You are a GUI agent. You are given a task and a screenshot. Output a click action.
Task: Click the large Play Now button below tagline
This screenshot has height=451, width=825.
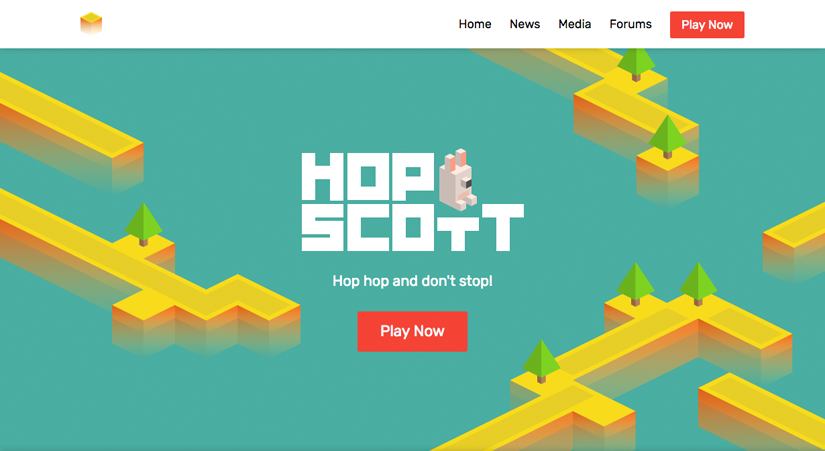pos(412,331)
